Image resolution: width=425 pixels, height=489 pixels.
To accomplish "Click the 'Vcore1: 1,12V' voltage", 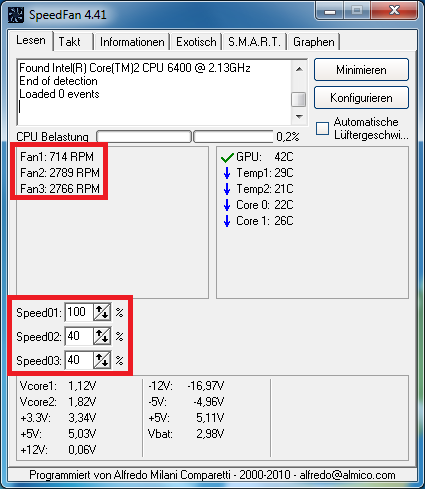I will coord(58,386).
